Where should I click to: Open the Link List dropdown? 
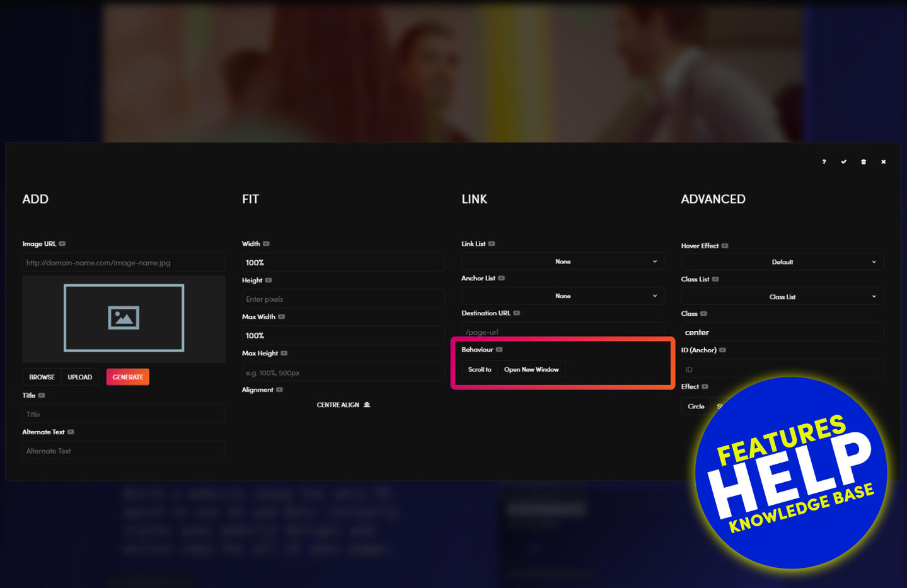(x=562, y=262)
